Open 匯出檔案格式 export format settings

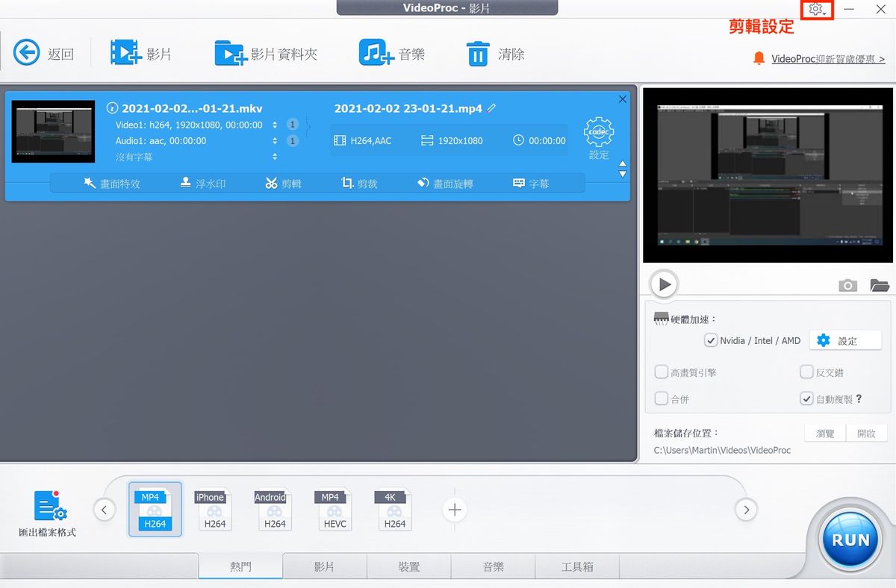47,514
